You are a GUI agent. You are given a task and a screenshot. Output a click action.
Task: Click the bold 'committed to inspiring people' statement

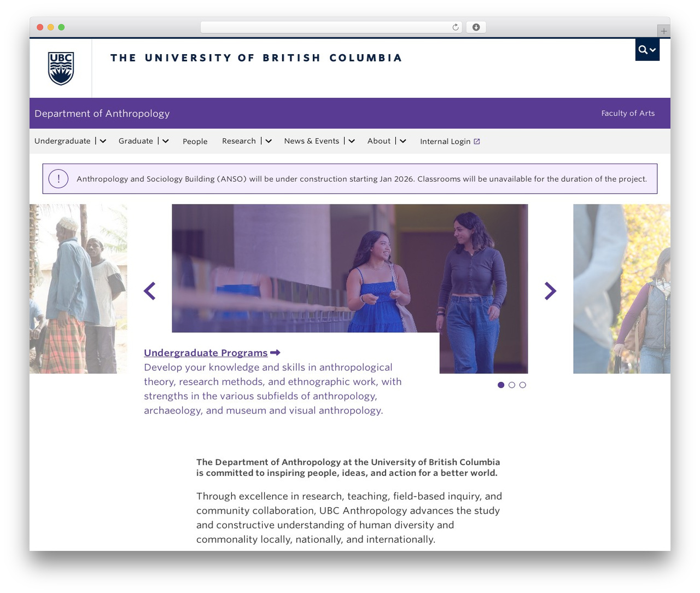348,468
